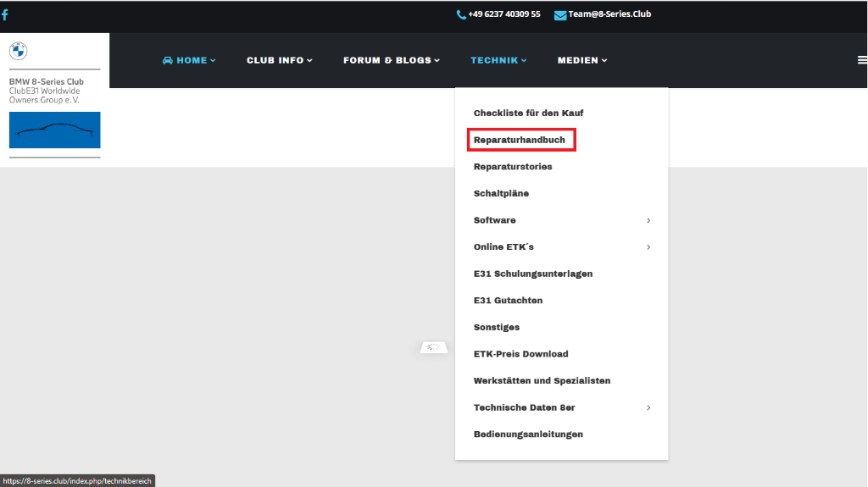Viewport: 868px width, 487px height.
Task: Select Reparaturhandbuch from the Technik menu
Action: click(x=520, y=140)
